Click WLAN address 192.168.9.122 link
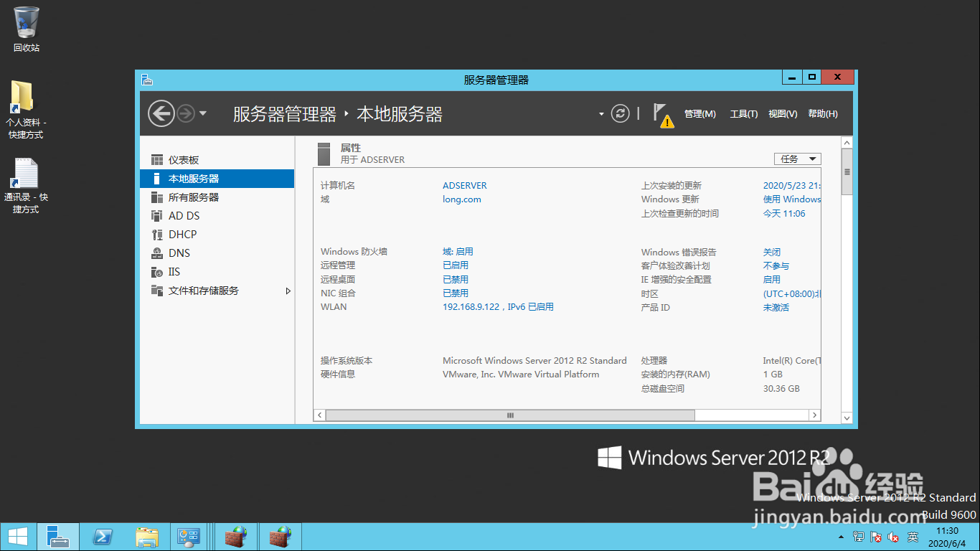Image resolution: width=980 pixels, height=551 pixels. coord(498,307)
